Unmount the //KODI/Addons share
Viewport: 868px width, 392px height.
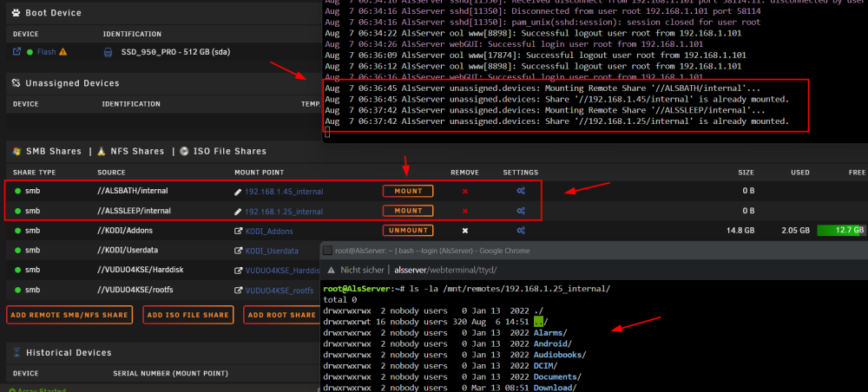[x=408, y=230]
